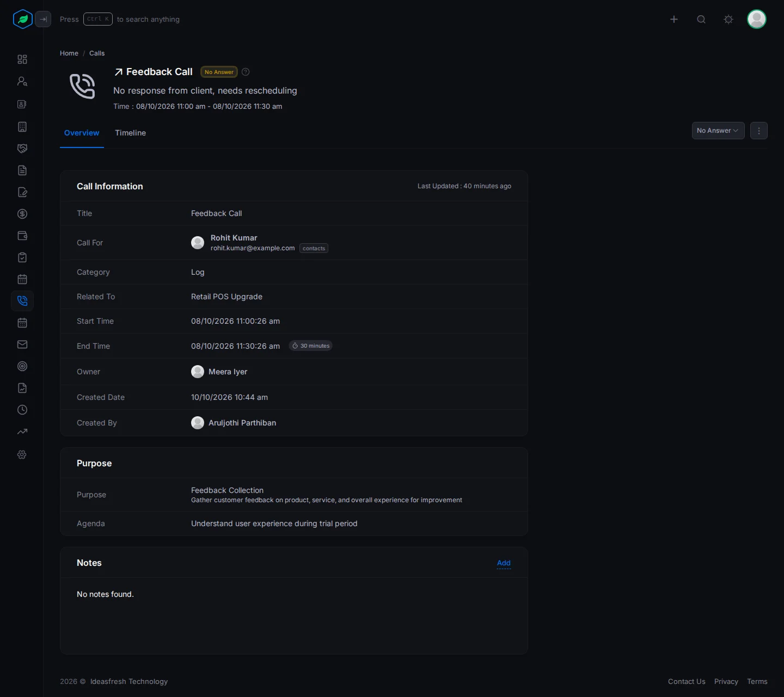Viewport: 784px width, 697px height.
Task: Open search with the magnifier icon
Action: click(x=701, y=19)
